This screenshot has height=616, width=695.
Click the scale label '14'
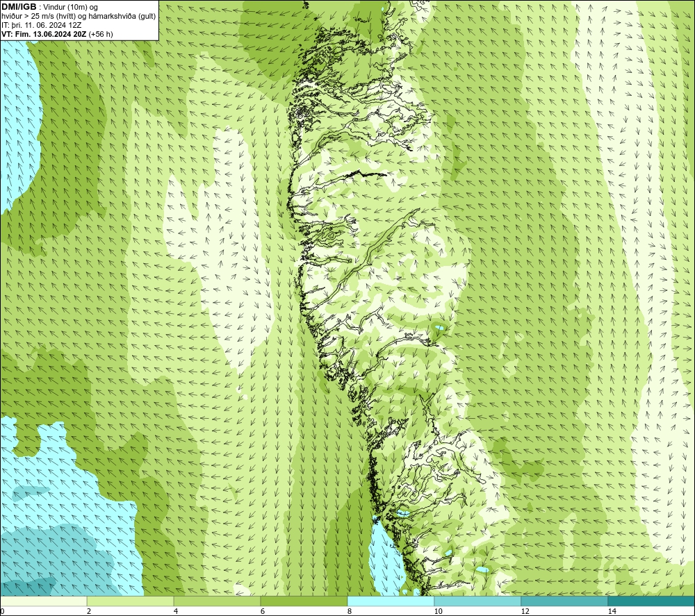coord(612,611)
